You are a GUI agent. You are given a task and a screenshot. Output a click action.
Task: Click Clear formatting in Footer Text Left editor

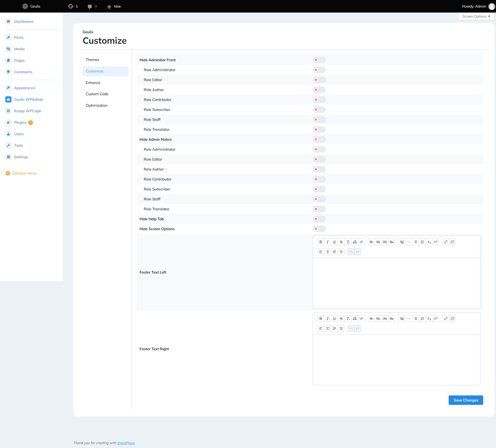pyautogui.click(x=348, y=242)
